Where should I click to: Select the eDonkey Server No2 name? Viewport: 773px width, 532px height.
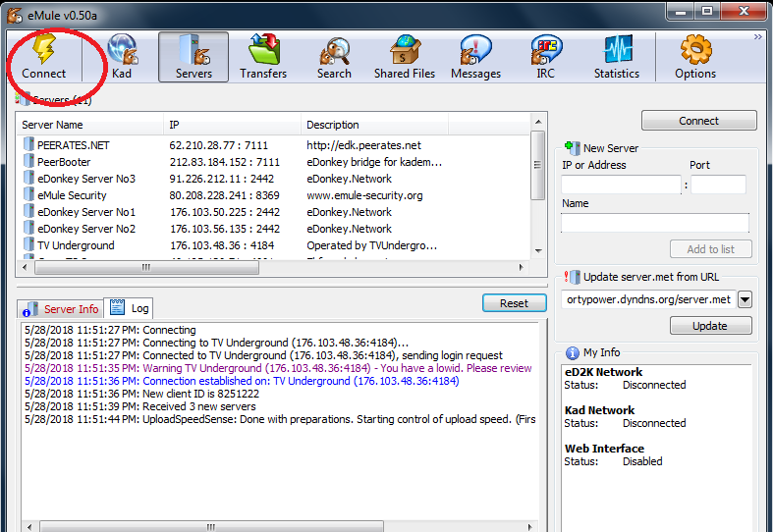click(86, 229)
